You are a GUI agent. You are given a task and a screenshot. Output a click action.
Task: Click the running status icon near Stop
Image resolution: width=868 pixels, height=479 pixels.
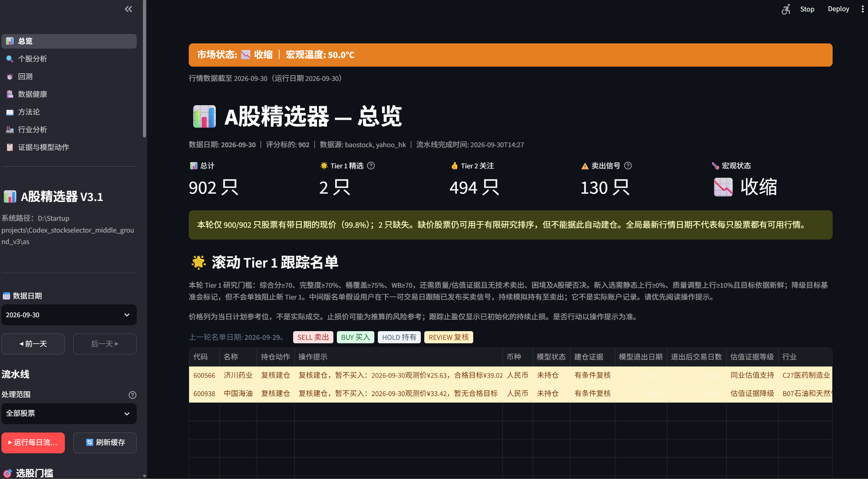click(786, 9)
